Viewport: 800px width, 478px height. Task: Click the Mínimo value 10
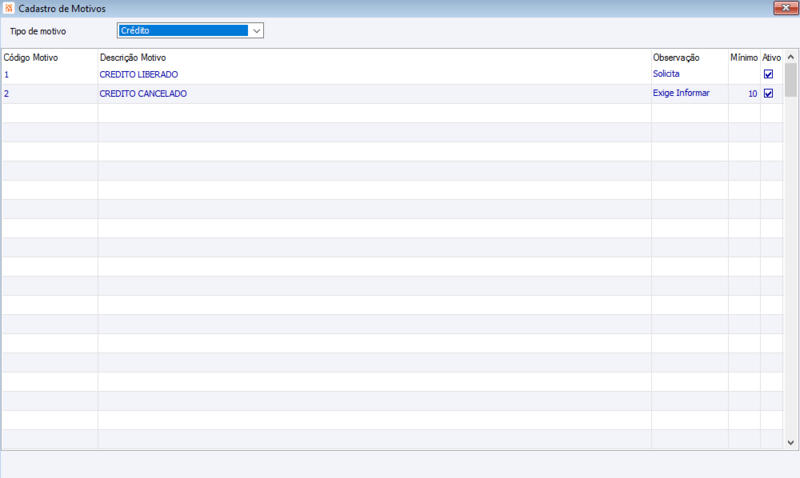(x=753, y=94)
